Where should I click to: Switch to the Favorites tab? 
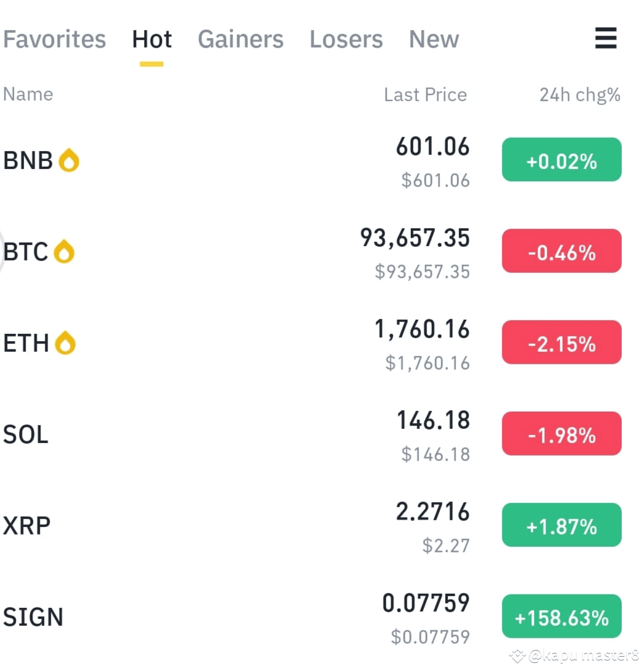point(54,39)
